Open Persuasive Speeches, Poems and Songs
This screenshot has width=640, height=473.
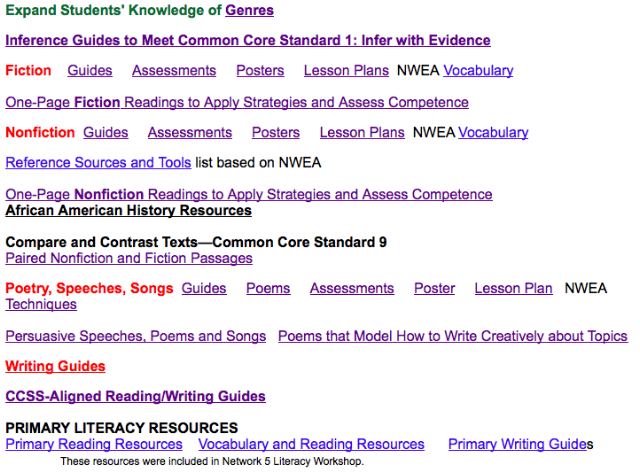coord(136,336)
